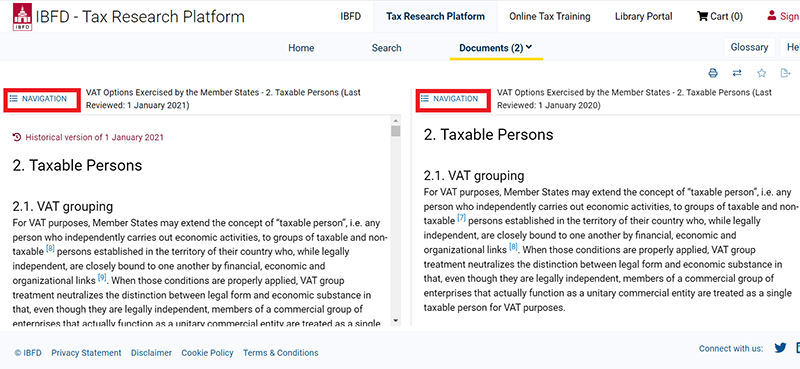
Task: Click the historical version clock icon
Action: tap(17, 137)
